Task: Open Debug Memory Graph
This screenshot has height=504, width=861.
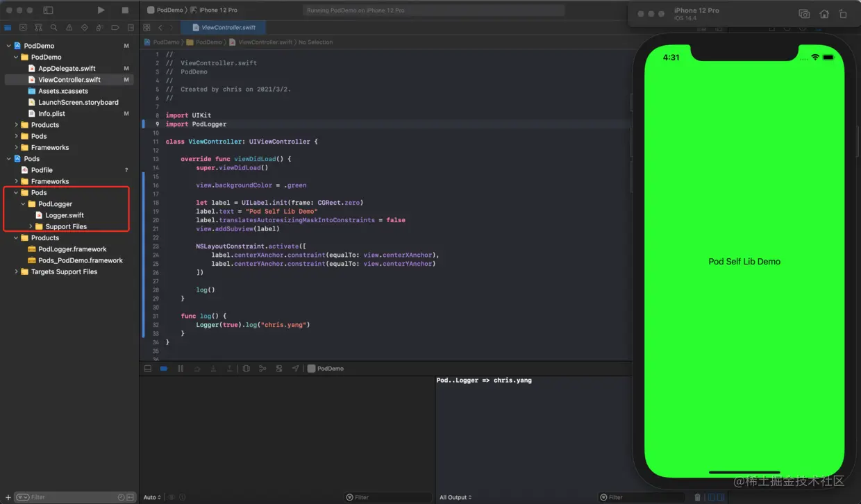Action: [x=262, y=369]
